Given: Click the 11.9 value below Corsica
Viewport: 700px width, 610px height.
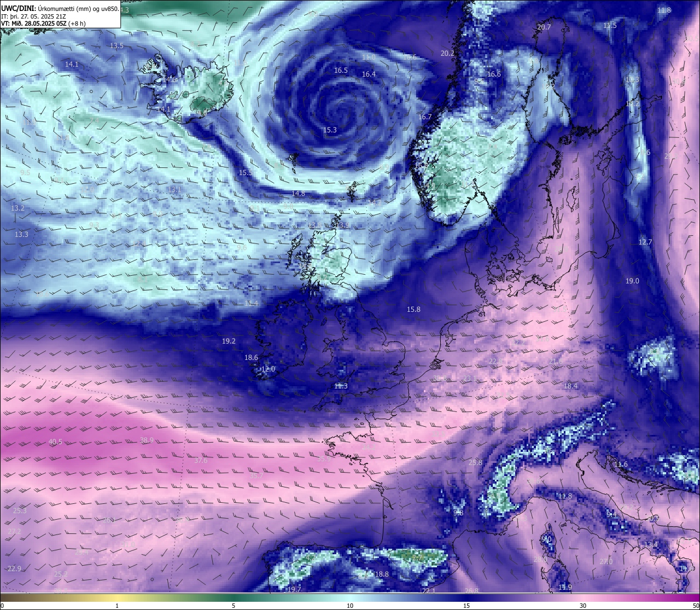Looking at the screenshot, I should point(565,588).
